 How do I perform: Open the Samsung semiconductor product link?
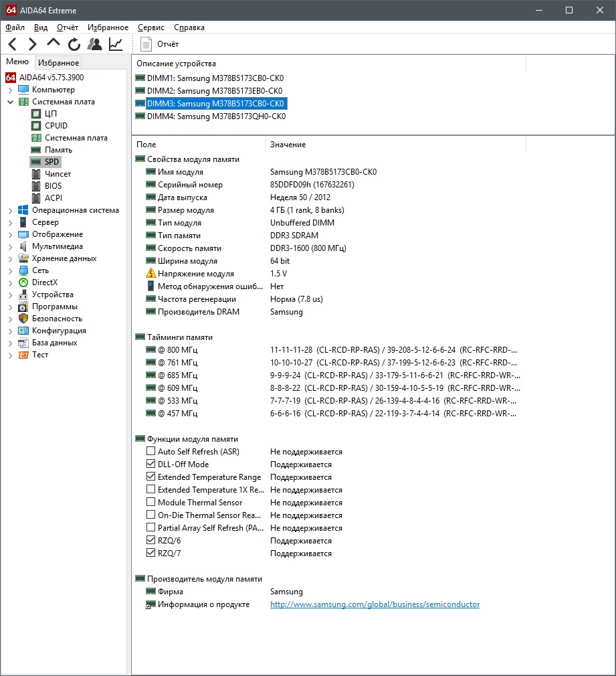tap(375, 604)
